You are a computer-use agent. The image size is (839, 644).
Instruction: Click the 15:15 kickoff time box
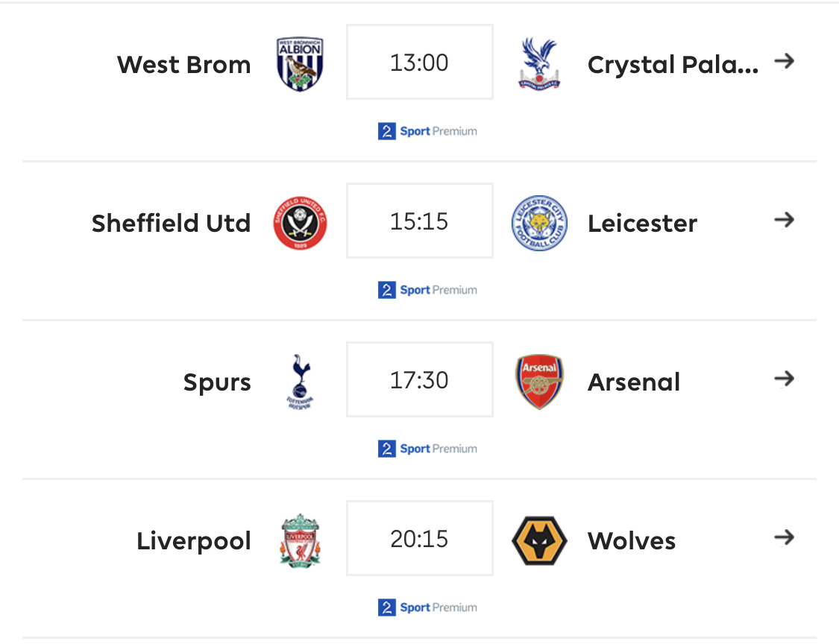click(x=419, y=221)
